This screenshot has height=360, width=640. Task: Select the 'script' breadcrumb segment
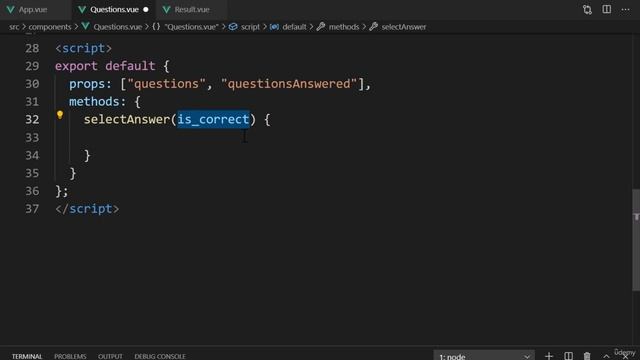[x=250, y=27]
